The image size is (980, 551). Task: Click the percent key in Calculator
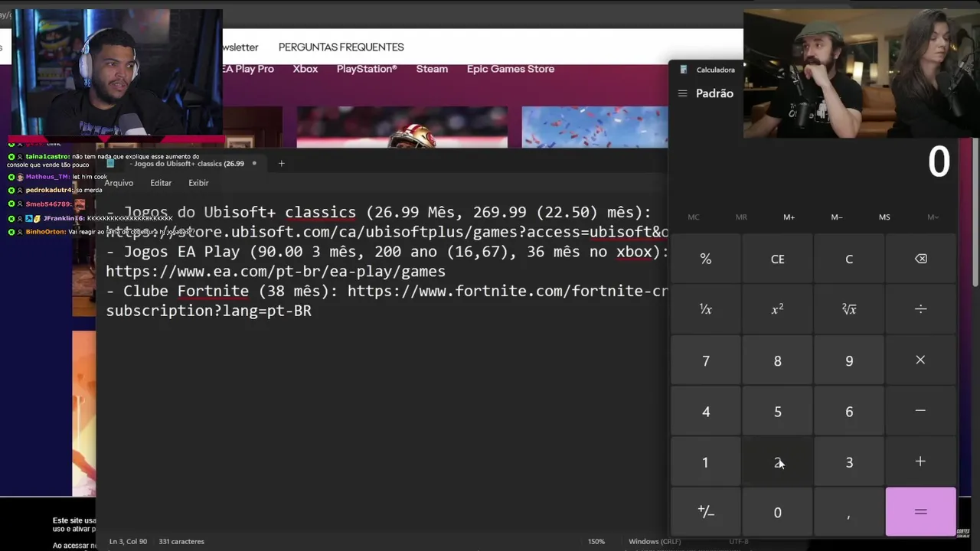pos(706,259)
